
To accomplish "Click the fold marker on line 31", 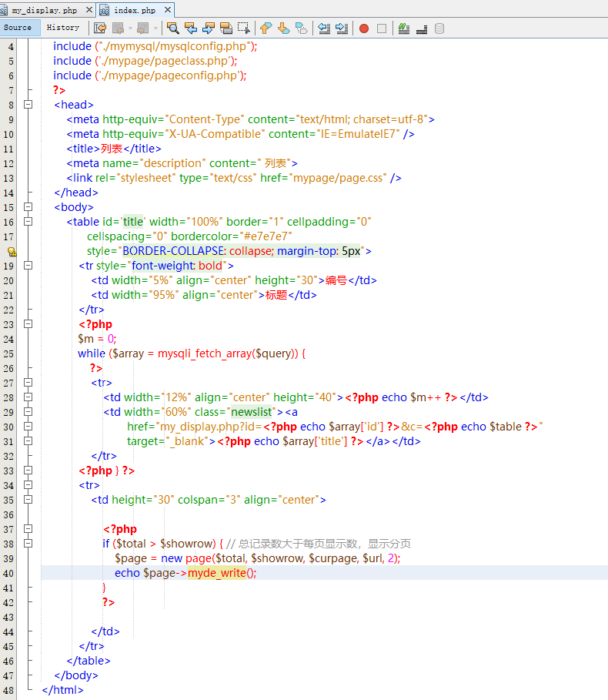I will (x=28, y=441).
